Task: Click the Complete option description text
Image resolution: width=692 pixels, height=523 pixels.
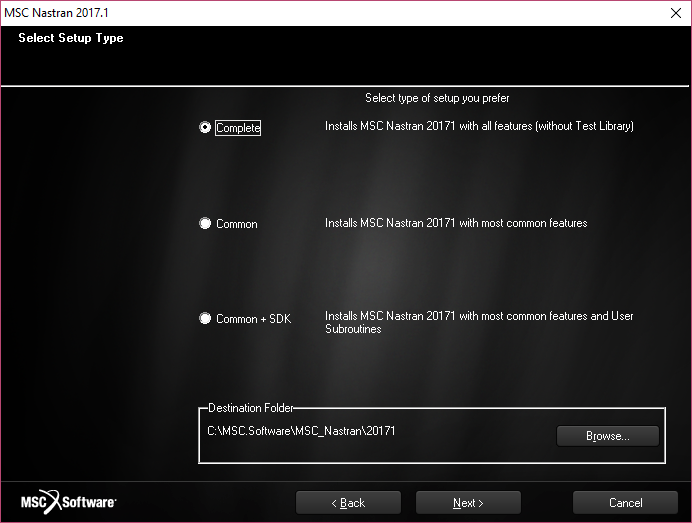Action: [479, 126]
